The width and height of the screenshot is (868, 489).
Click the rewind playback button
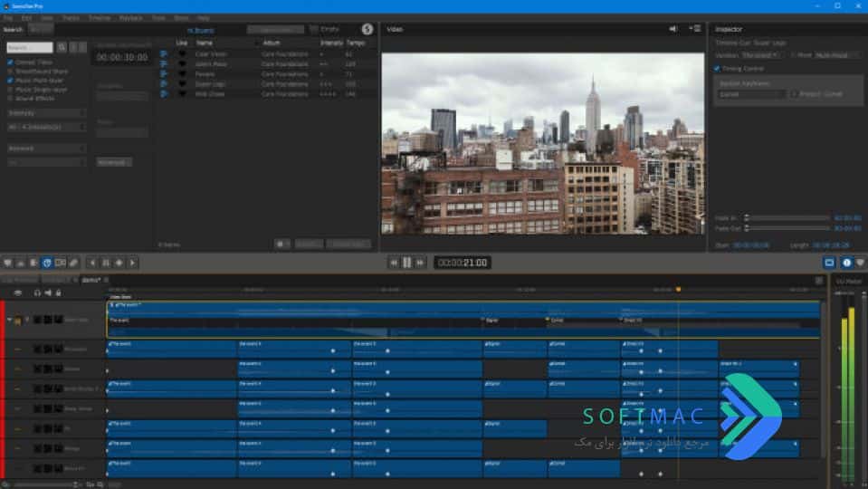[x=394, y=263]
